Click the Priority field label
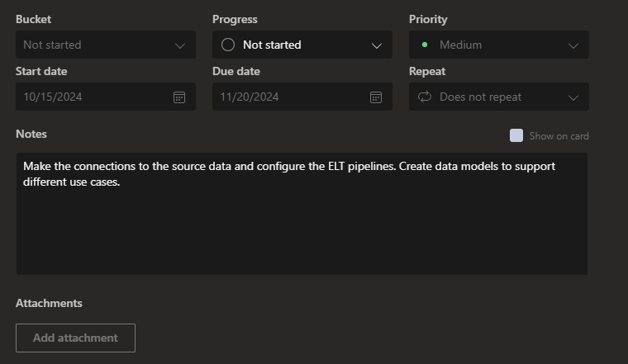The image size is (628, 364). [428, 19]
